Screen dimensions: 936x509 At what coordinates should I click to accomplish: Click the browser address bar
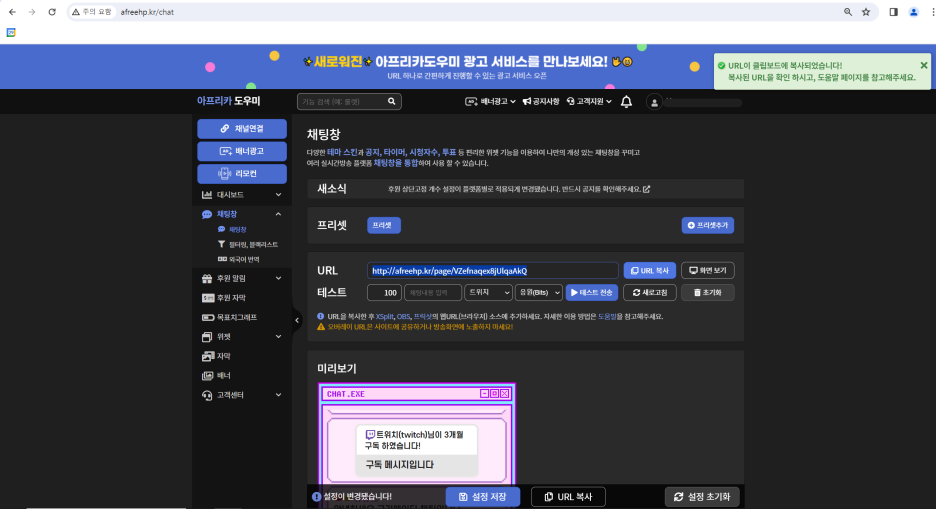[x=472, y=12]
